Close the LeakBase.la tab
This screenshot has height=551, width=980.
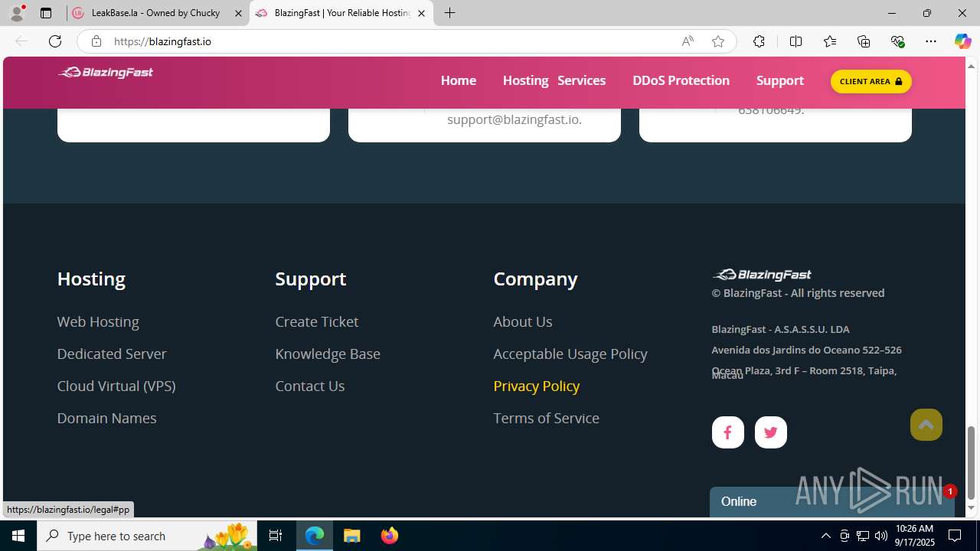[x=238, y=13]
